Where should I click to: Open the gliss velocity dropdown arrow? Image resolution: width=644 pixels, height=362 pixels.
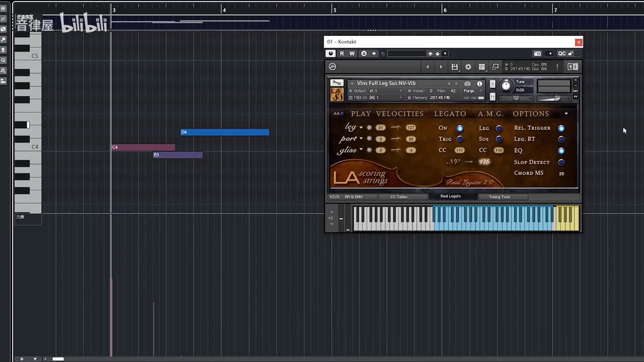coord(361,149)
